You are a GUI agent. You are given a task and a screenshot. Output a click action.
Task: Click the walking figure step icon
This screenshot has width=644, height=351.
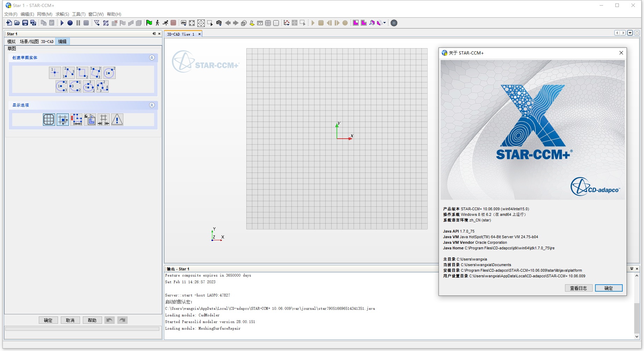(x=157, y=23)
